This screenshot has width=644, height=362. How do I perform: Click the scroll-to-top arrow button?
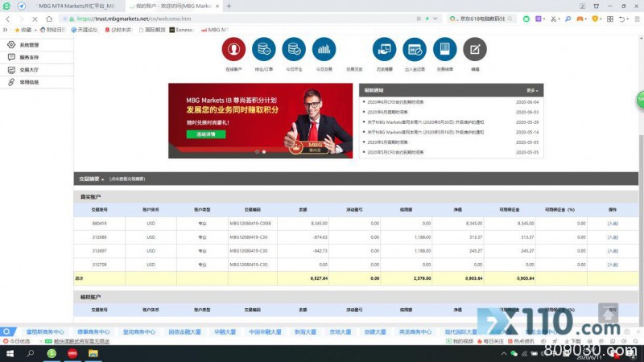click(x=608, y=313)
